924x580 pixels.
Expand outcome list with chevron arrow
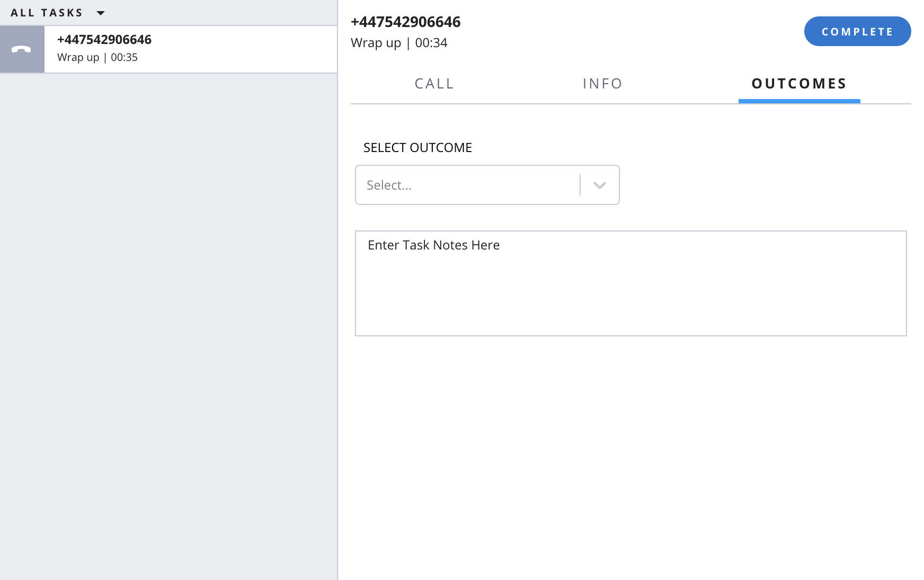(x=600, y=185)
